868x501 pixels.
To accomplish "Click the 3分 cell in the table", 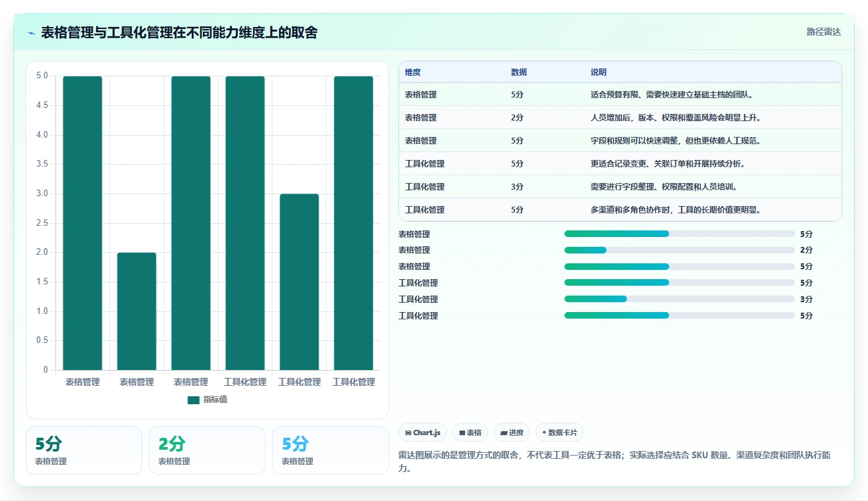I will click(x=517, y=187).
